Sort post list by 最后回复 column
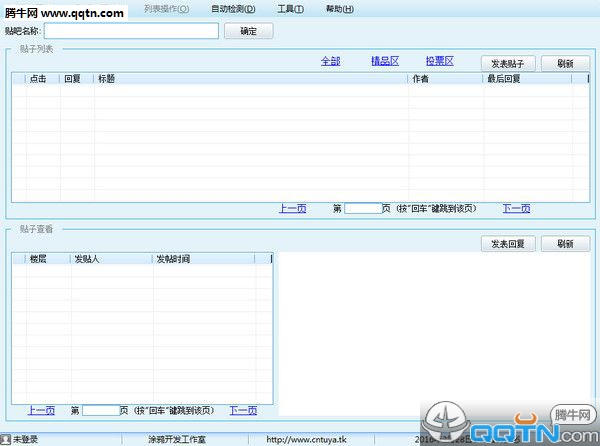 tap(528, 79)
